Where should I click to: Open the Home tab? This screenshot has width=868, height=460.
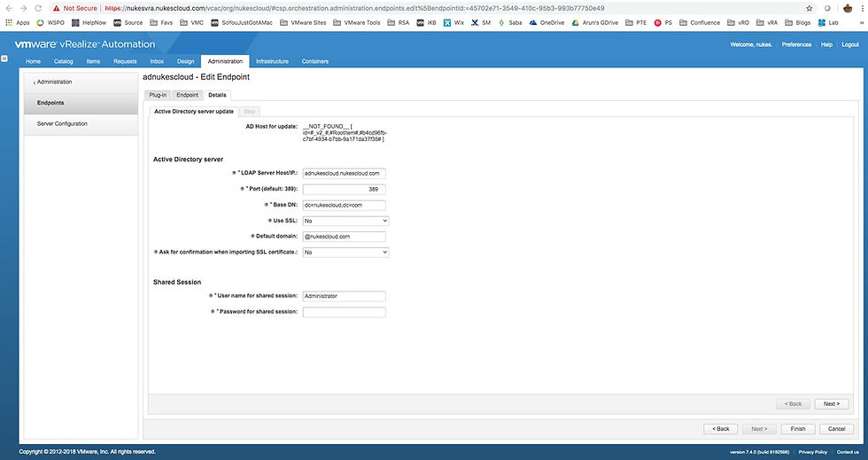point(34,61)
